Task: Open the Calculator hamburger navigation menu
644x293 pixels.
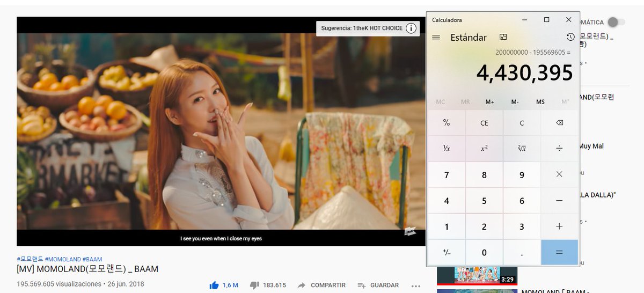Action: (x=436, y=37)
